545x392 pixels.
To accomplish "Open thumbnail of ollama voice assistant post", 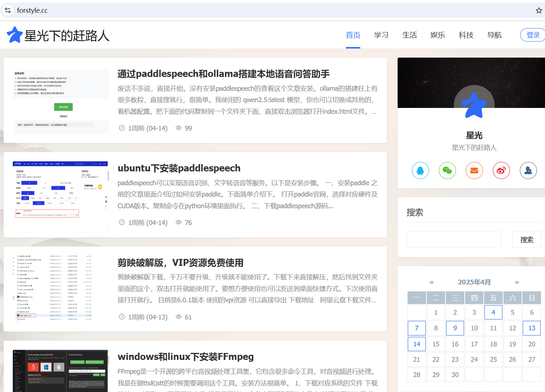I will 61,101.
